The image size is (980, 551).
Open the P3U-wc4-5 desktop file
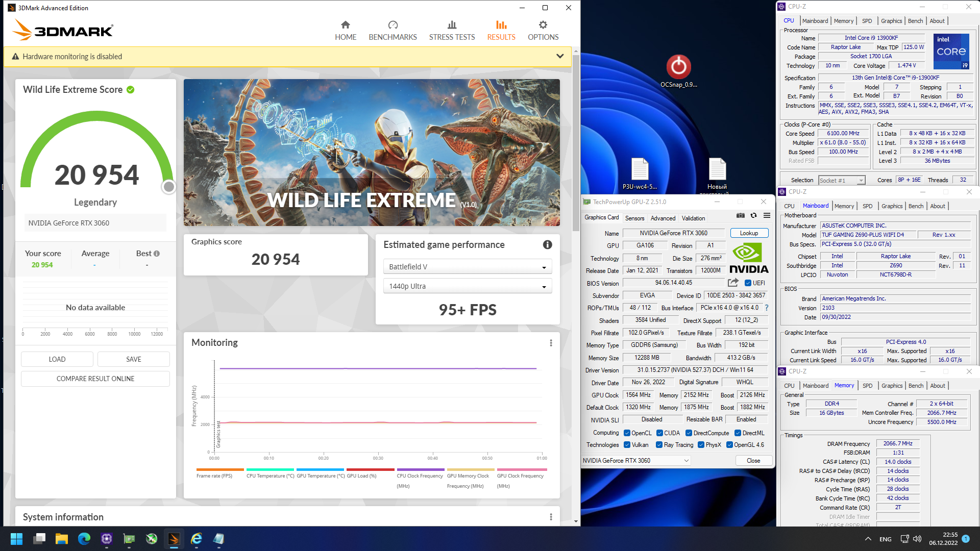tap(640, 173)
